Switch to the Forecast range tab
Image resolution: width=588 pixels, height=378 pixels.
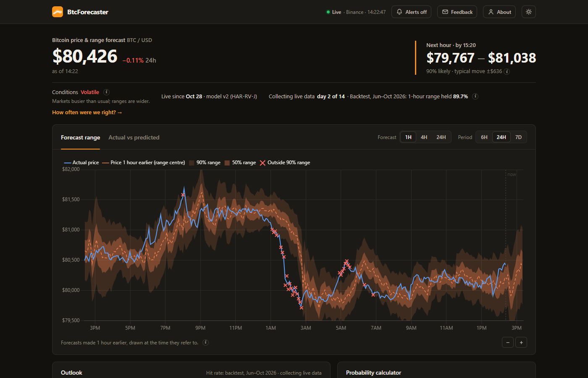80,137
